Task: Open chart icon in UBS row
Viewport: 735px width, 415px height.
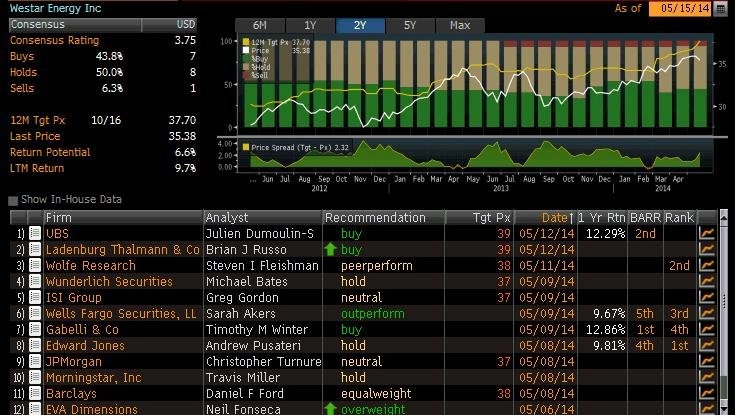Action: [x=707, y=233]
